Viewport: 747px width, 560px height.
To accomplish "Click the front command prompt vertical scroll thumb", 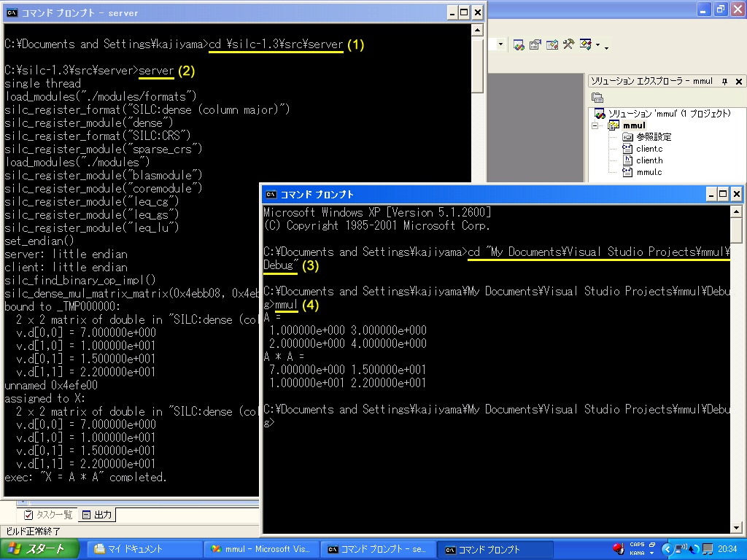I will [736, 230].
